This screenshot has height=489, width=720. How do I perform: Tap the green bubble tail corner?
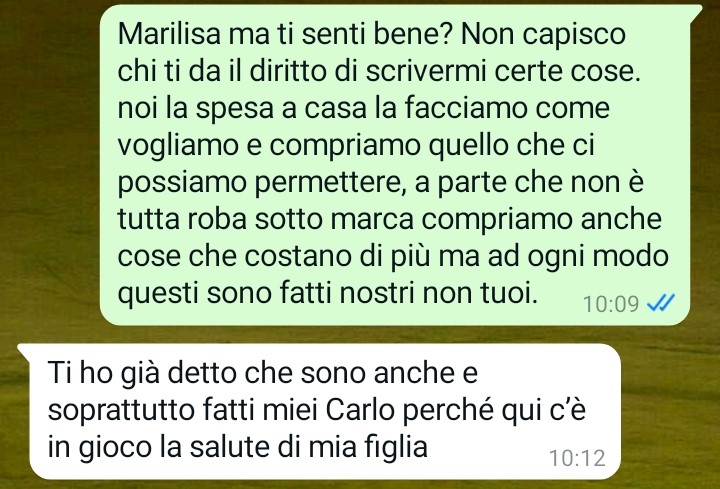[x=696, y=11]
